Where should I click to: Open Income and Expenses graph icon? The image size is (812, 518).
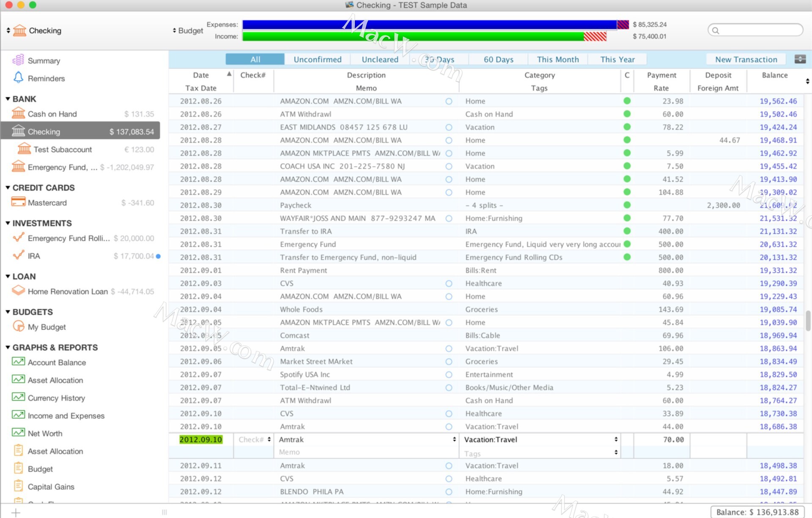(18, 415)
